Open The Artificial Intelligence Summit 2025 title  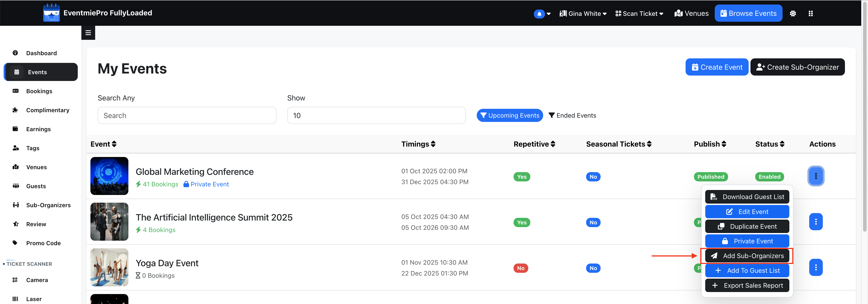(x=214, y=217)
